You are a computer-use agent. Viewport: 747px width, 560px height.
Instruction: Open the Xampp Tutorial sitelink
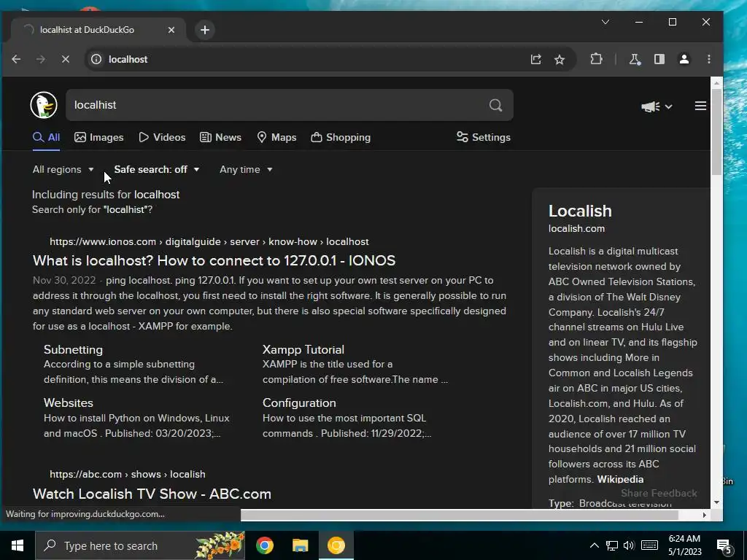303,349
